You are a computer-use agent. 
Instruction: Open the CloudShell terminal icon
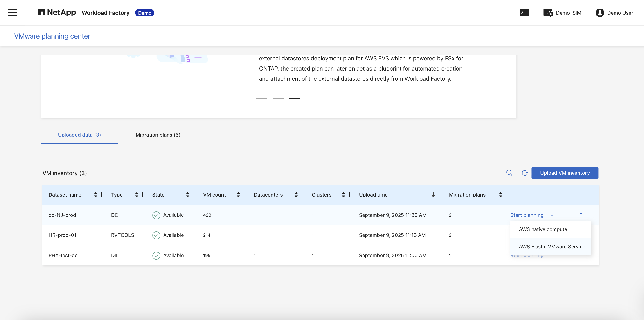coord(524,13)
